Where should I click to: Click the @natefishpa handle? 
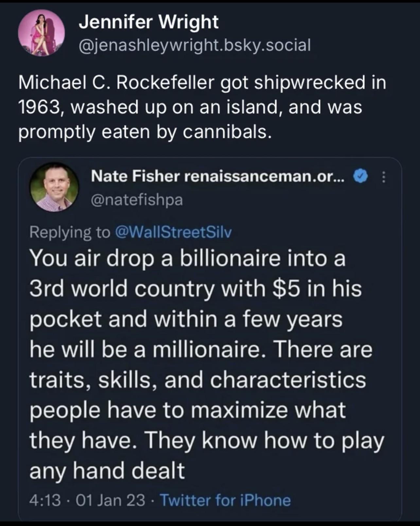click(137, 200)
